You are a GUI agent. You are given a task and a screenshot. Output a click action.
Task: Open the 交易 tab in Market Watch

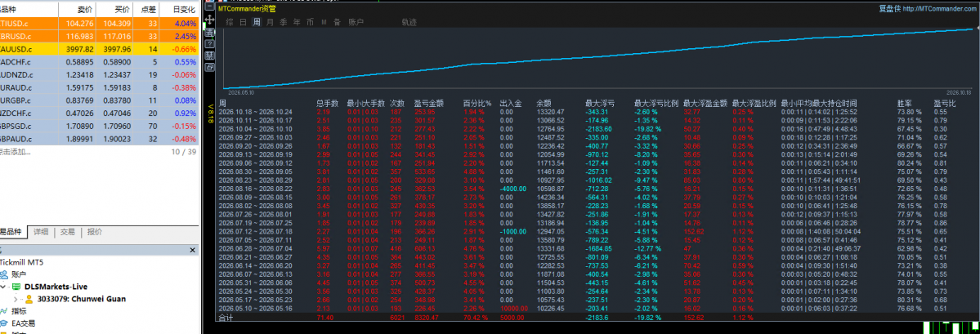(68, 232)
